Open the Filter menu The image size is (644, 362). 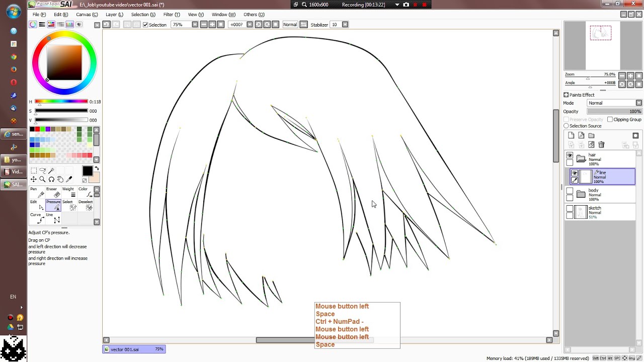[171, 15]
